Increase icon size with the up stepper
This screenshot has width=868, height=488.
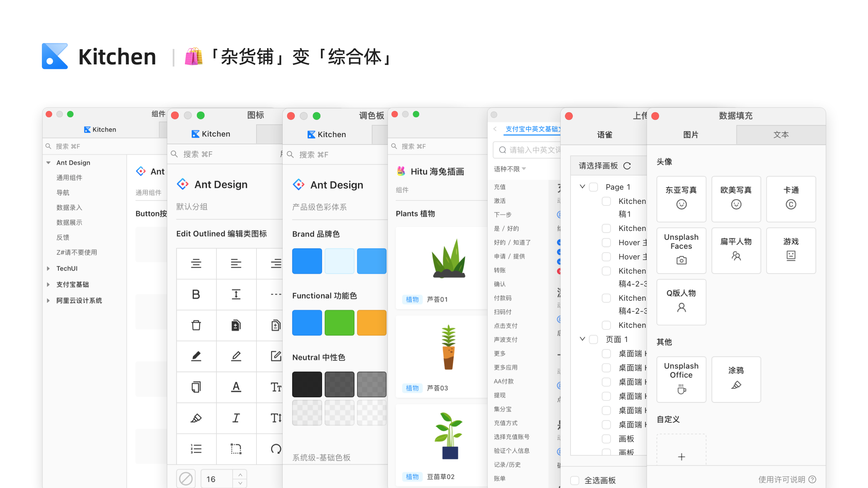240,475
